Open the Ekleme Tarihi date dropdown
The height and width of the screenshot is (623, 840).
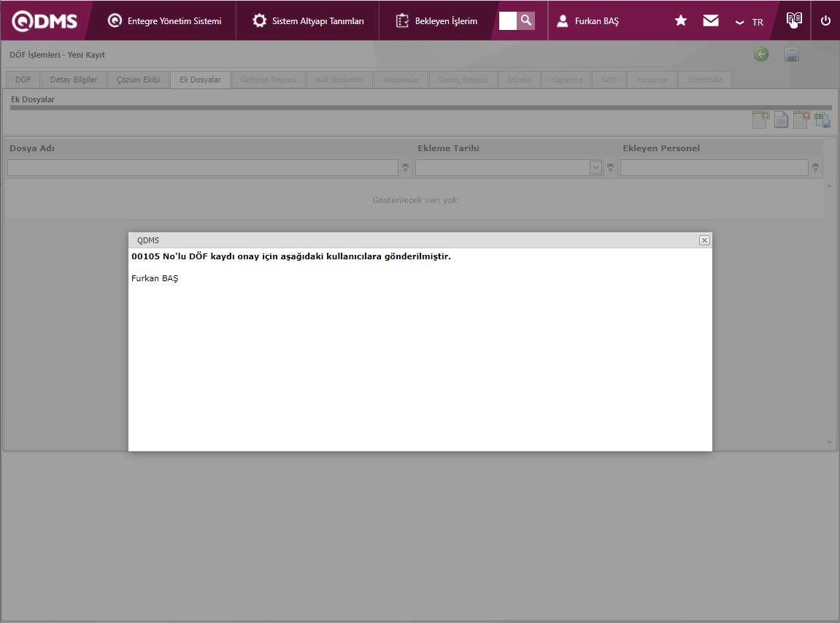pos(596,168)
